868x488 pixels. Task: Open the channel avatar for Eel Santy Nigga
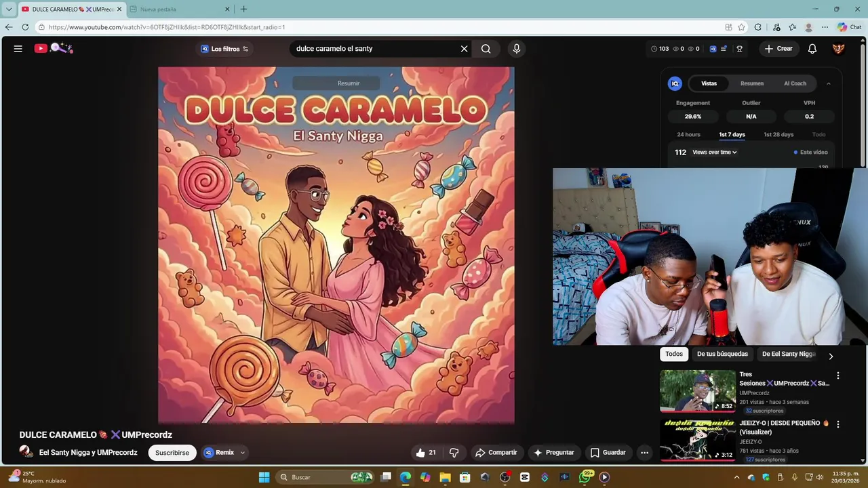click(x=26, y=452)
